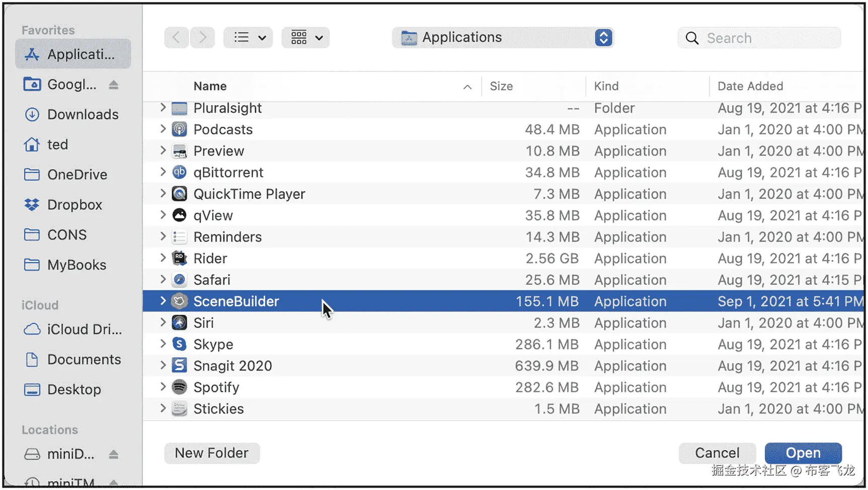Expand the Rider row disclosure arrow
The width and height of the screenshot is (868, 490).
coord(163,258)
